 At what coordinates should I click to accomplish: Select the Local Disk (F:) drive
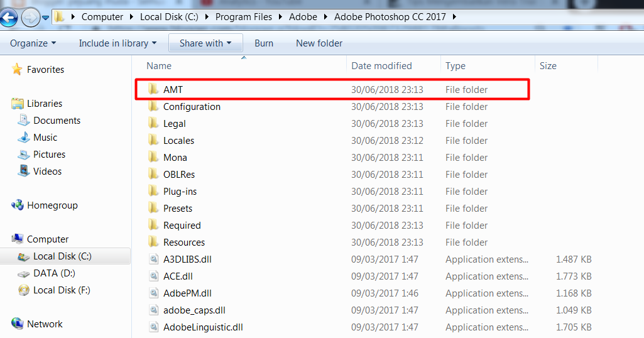tap(62, 290)
